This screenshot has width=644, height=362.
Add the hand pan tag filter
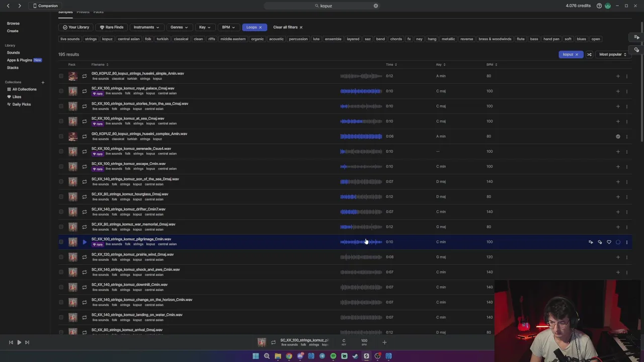coord(551,39)
